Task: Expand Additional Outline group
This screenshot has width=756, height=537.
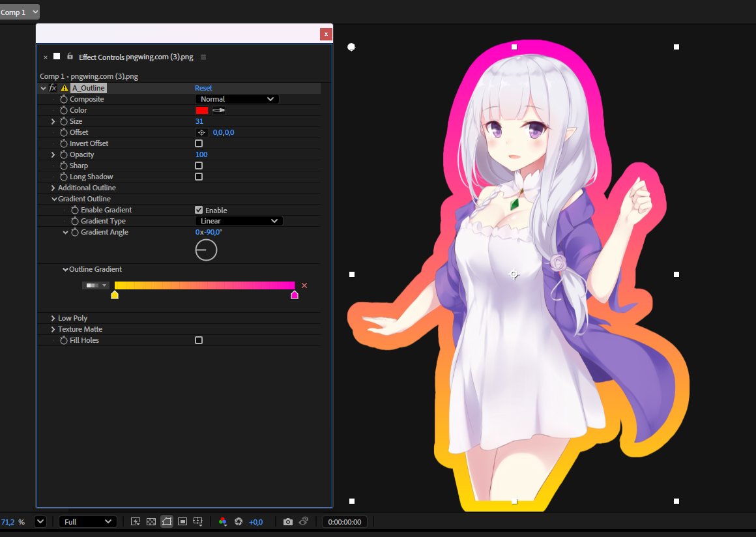Action: click(53, 188)
